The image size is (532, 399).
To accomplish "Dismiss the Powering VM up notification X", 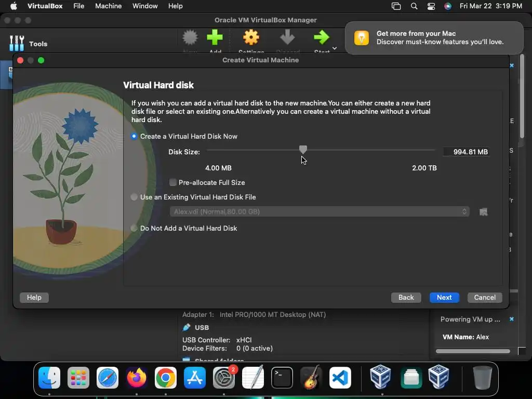I will [x=512, y=320].
